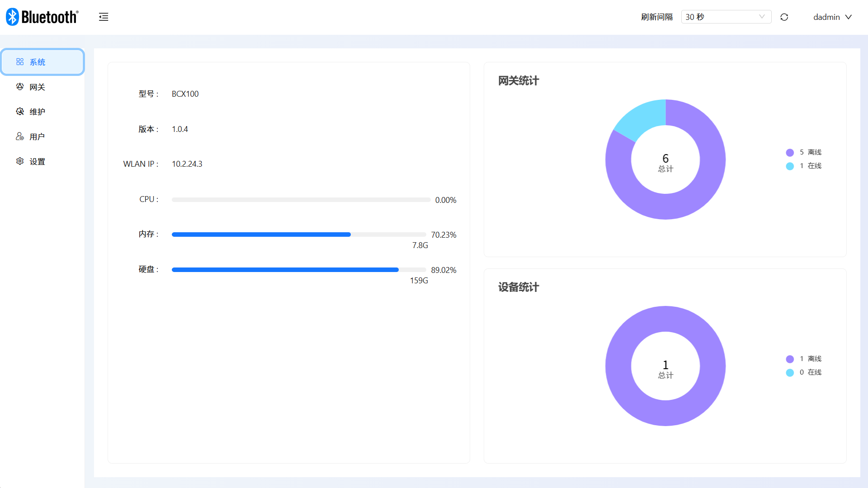The width and height of the screenshot is (868, 488).
Task: Click the Bluetooth logo
Action: (42, 17)
